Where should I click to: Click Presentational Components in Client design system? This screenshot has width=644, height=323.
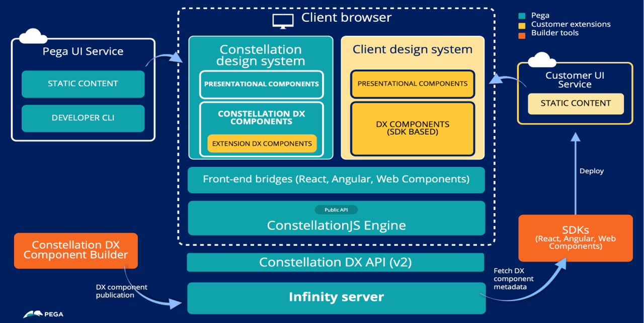pyautogui.click(x=413, y=84)
